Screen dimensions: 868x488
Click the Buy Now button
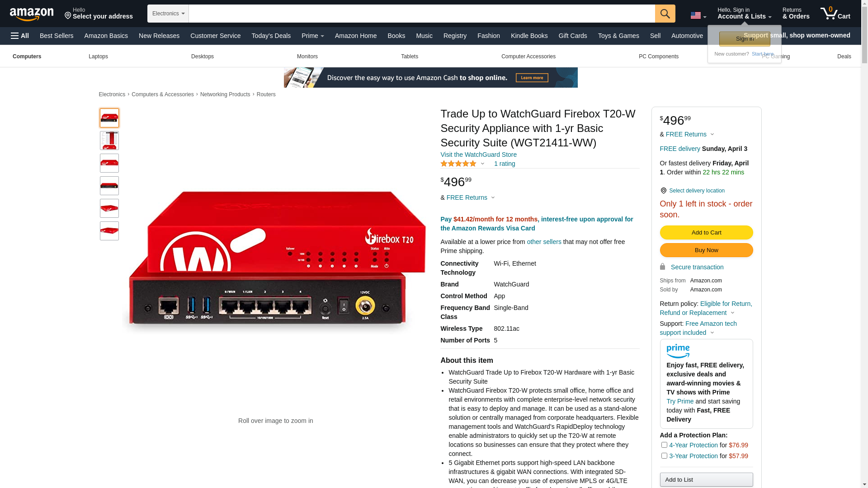tap(706, 250)
